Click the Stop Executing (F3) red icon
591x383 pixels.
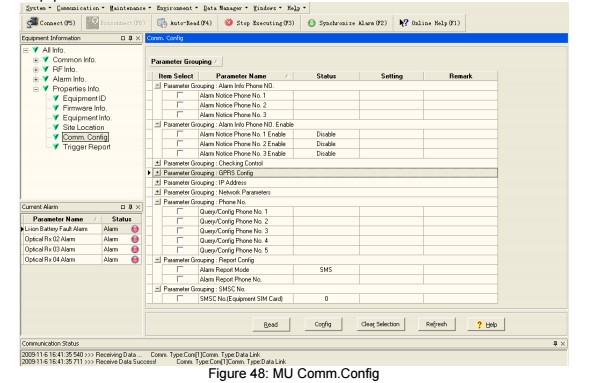coord(228,23)
